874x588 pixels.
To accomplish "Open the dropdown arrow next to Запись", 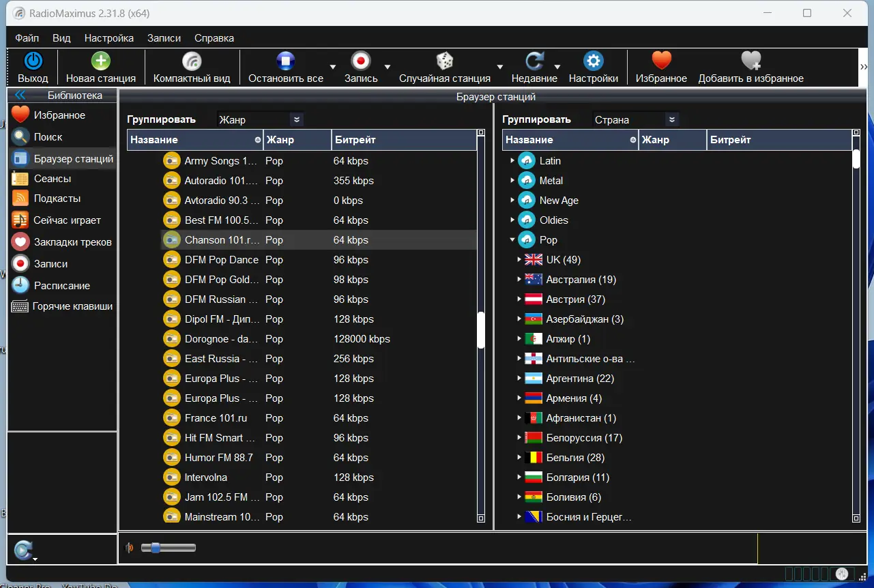I will tap(387, 67).
